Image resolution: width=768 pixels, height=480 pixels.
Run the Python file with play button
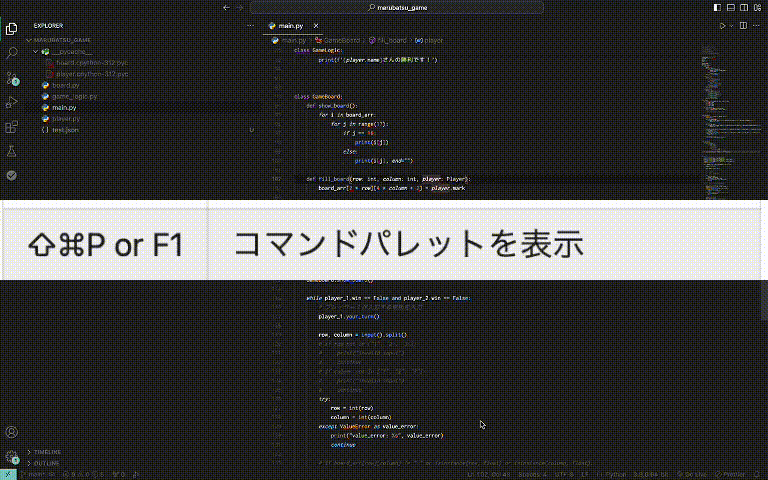[x=722, y=25]
